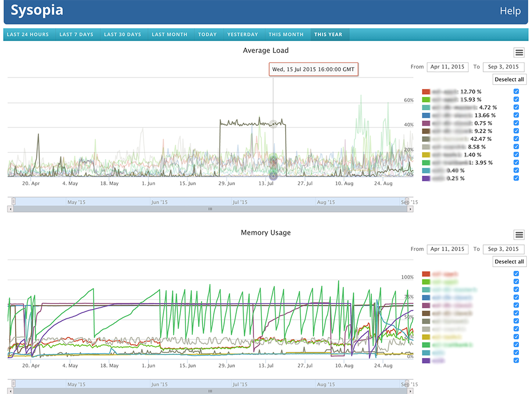Screen dimensions: 532x394
Task: Toggle the 3.95 % series checkbox
Action: [x=516, y=162]
